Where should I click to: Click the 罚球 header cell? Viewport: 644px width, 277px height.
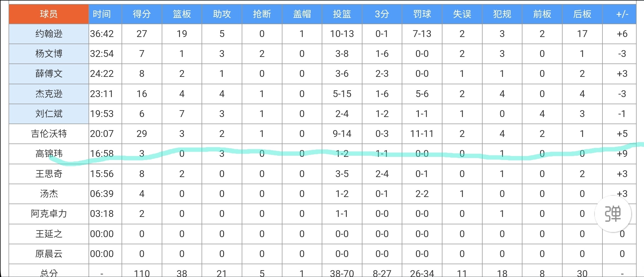pyautogui.click(x=422, y=14)
